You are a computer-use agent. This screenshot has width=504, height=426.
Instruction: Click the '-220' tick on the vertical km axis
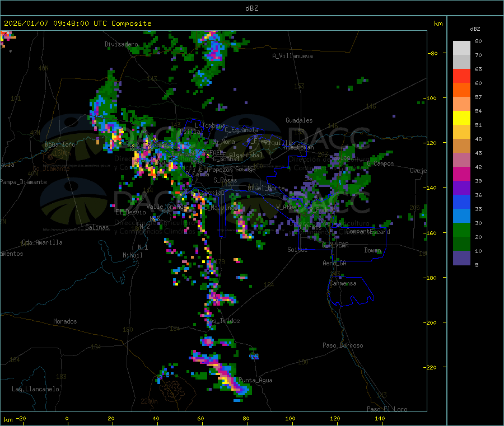tap(430, 368)
